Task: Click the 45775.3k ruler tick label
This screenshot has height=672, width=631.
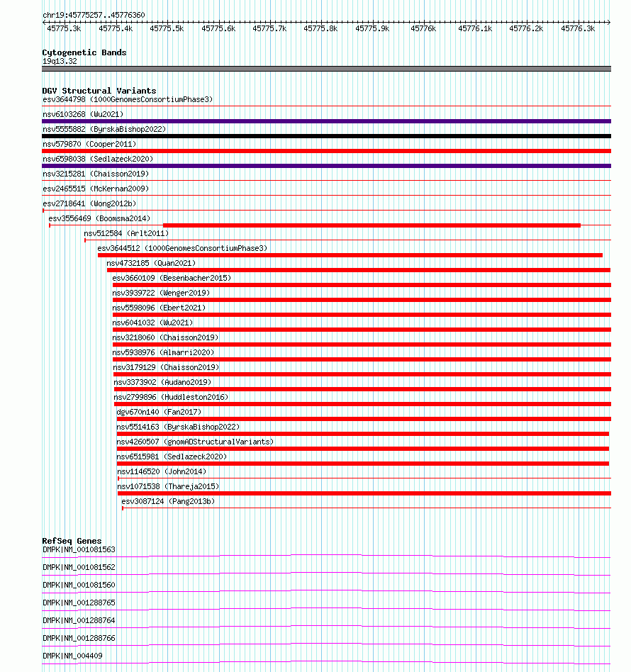Action: [x=64, y=29]
